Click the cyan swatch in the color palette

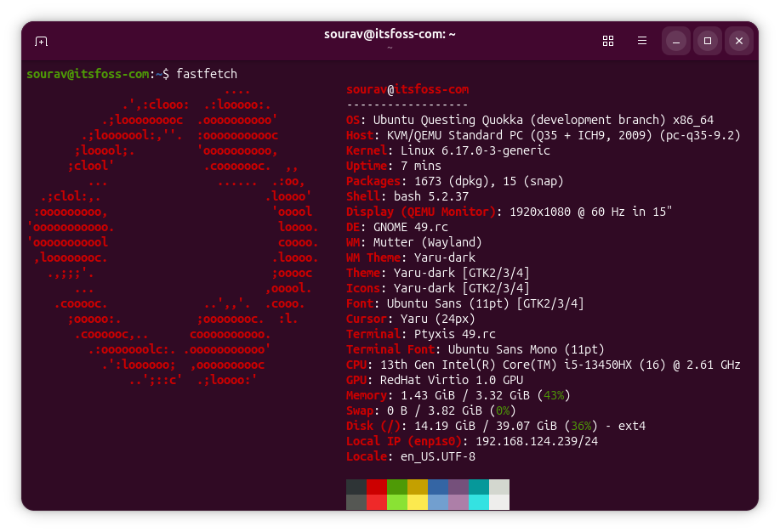(477, 494)
